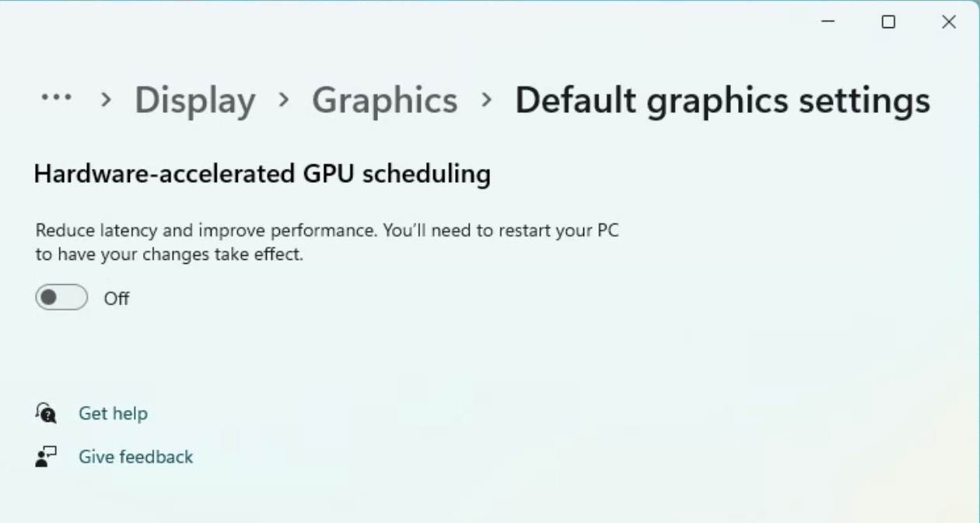Click the chevron before Display breadcrumb
Image resolution: width=980 pixels, height=523 pixels.
[107, 100]
